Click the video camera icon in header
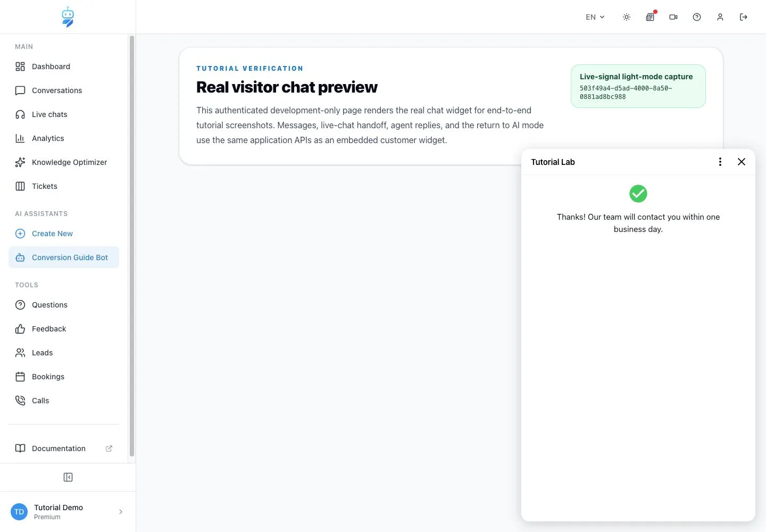This screenshot has width=766, height=532. click(673, 17)
